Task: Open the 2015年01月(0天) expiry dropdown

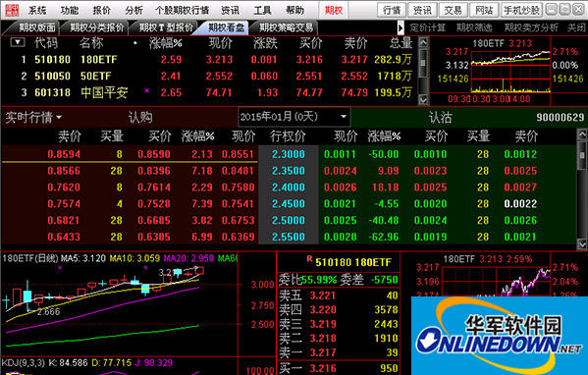Action: (294, 117)
